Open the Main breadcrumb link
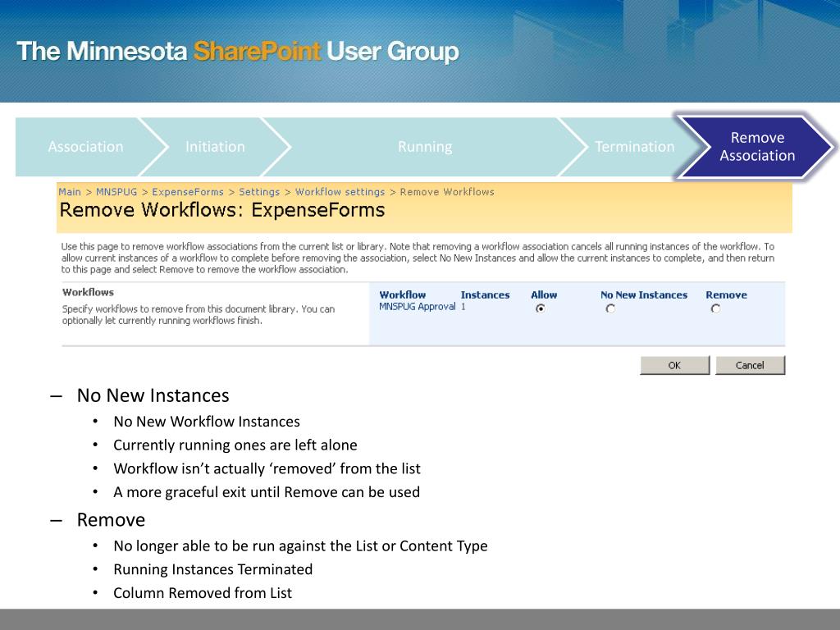Screen dimensions: 840x630 coord(70,192)
